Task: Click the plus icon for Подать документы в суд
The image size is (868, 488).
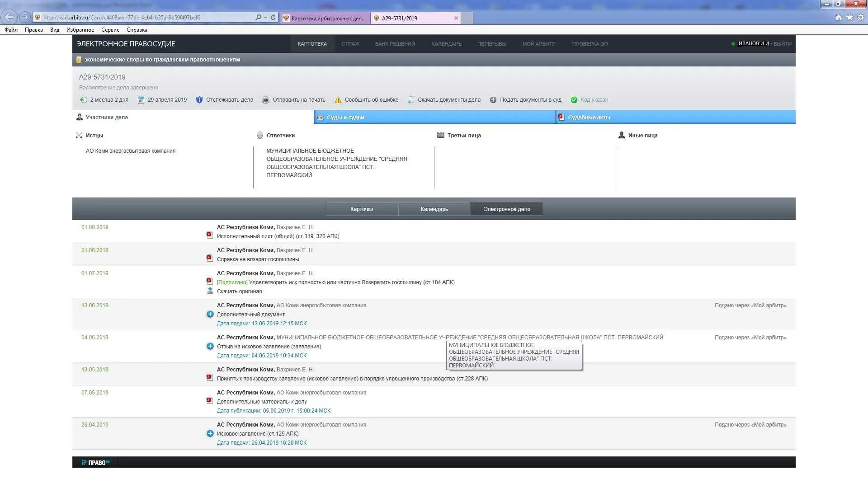Action: (x=493, y=100)
